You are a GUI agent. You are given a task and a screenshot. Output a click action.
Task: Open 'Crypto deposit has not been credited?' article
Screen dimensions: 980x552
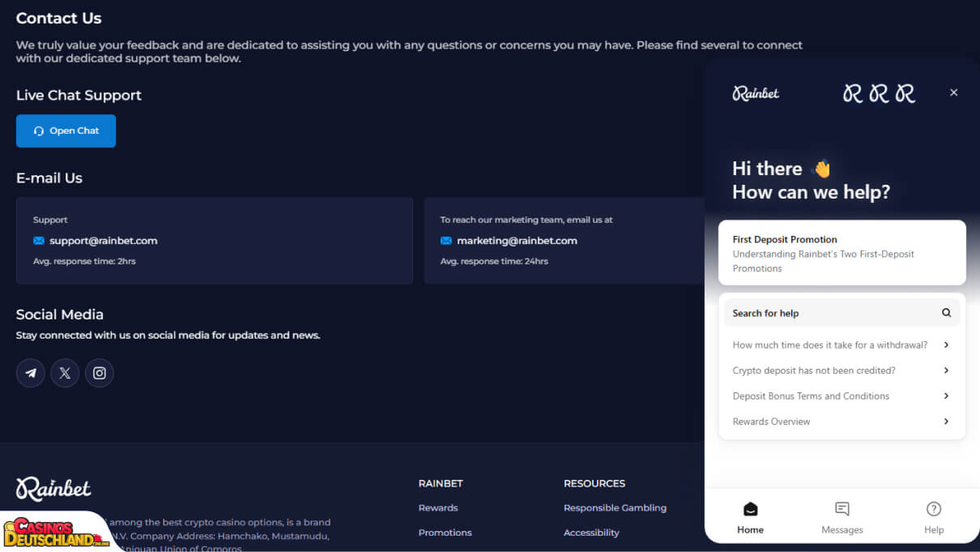[x=842, y=370]
